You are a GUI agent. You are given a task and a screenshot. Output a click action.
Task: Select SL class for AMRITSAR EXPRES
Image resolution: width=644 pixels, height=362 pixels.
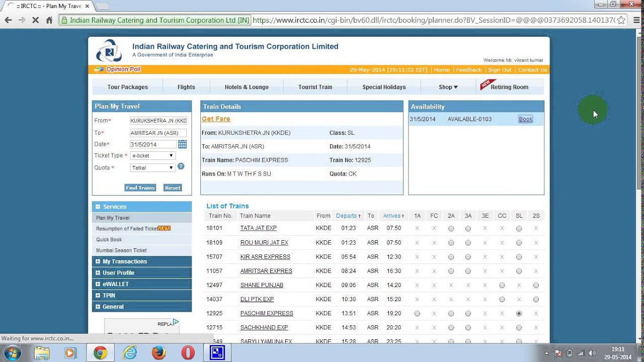519,271
